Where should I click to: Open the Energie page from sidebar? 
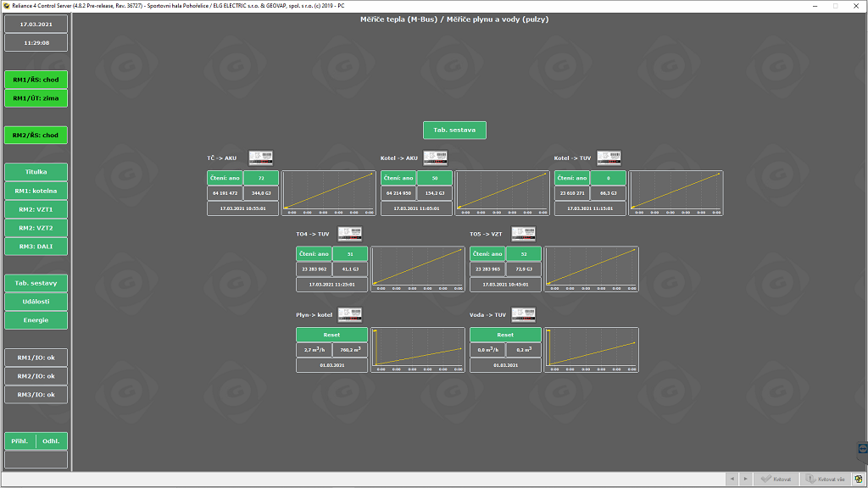(x=36, y=320)
